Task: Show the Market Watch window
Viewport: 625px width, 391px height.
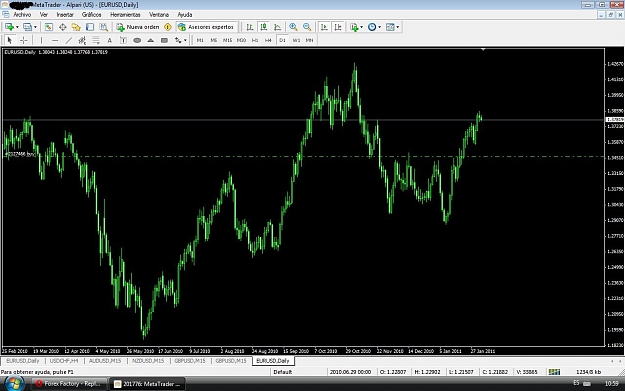Action: [x=49, y=27]
